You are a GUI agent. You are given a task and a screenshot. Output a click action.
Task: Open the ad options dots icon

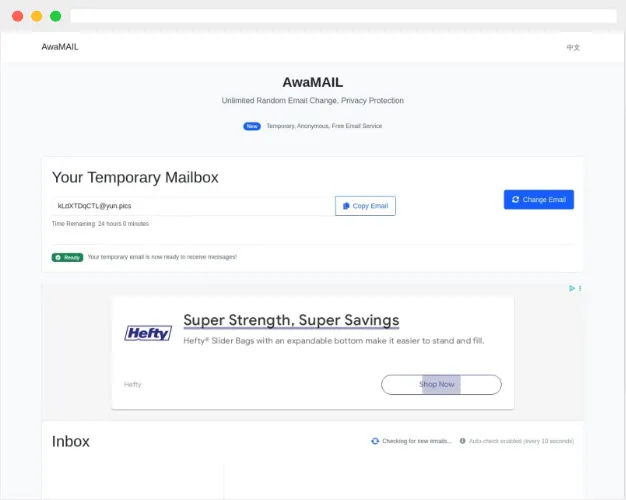[580, 289]
